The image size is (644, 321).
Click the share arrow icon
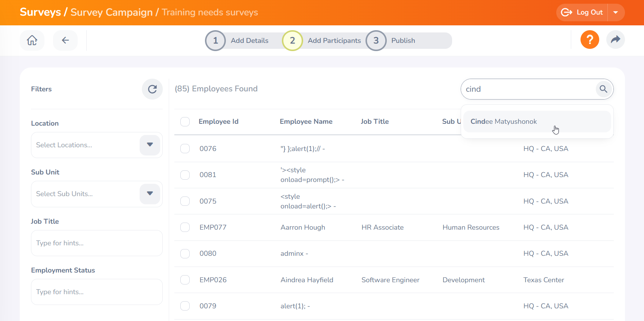coord(615,40)
